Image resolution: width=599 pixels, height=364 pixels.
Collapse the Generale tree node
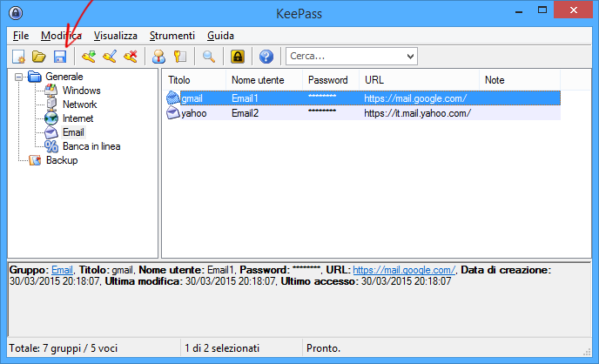(x=18, y=78)
